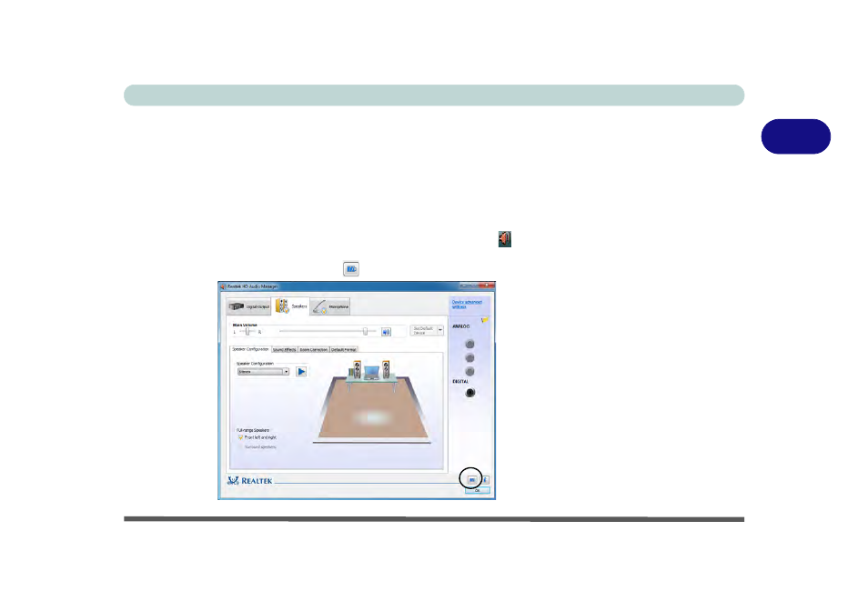Screen dimensions: 868x611
Task: Open the Digital Output device tab
Action: point(248,306)
